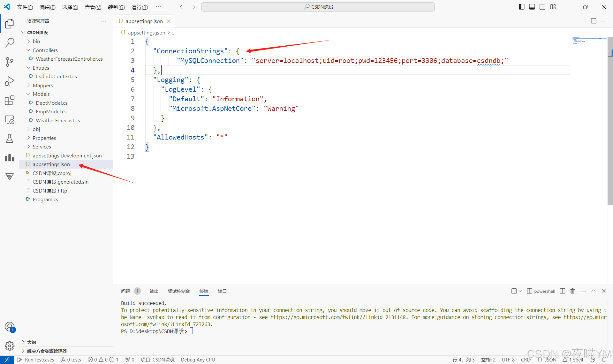Switch to the 输出 panel tab
The image size is (613, 364).
point(154,291)
